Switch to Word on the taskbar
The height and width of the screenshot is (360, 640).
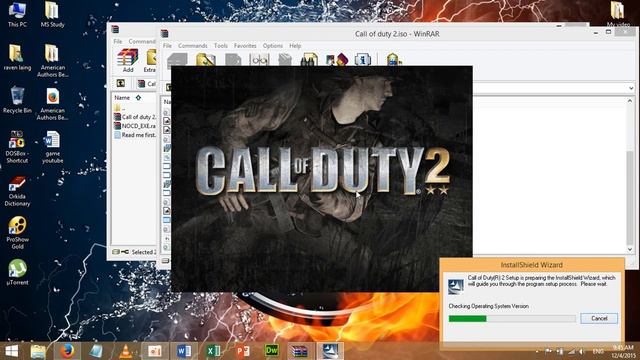pos(184,351)
